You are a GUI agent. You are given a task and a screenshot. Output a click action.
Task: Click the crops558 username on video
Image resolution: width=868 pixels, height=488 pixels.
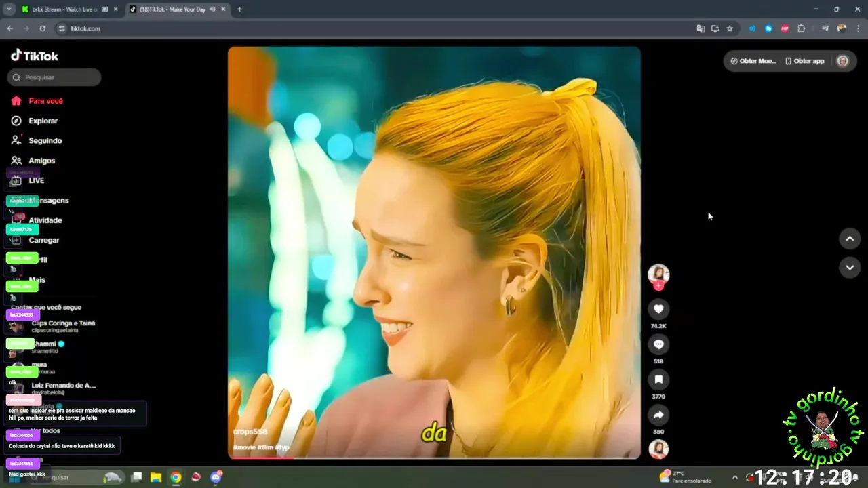pyautogui.click(x=250, y=432)
